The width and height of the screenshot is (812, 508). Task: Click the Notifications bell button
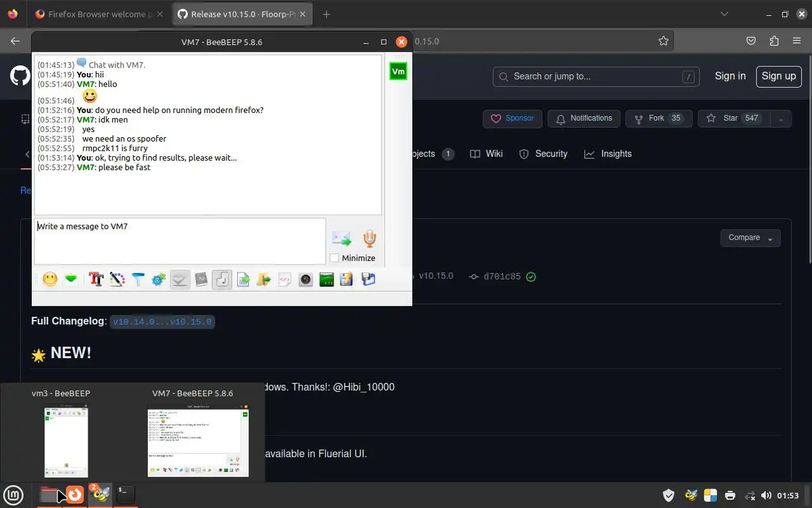coord(584,119)
